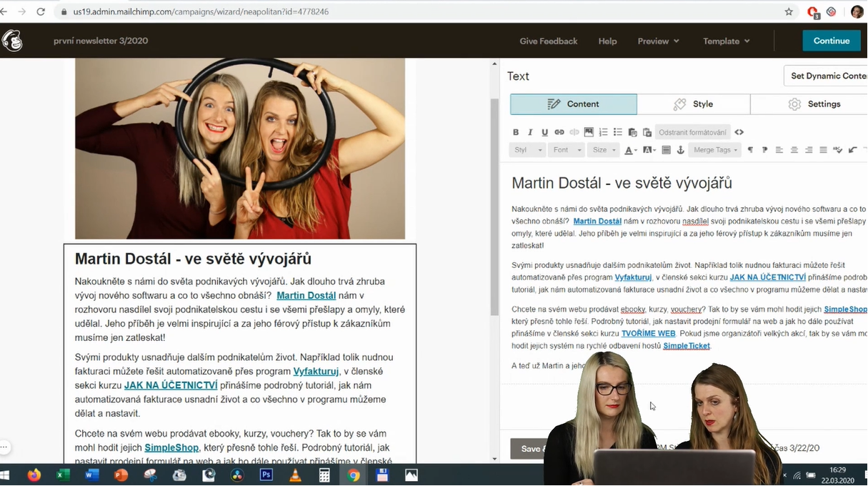Open the Font dropdown

click(567, 150)
